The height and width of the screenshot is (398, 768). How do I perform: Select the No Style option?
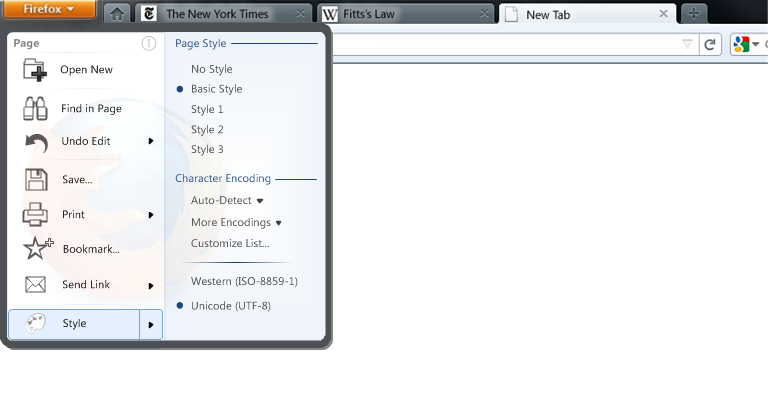coord(212,69)
